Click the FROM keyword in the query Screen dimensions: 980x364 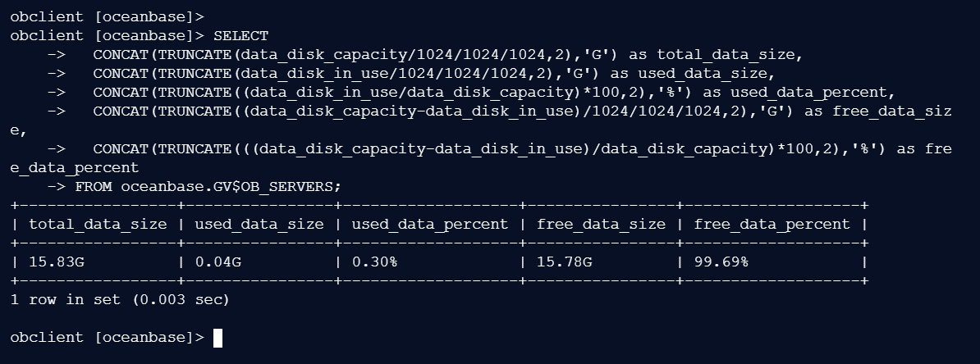pyautogui.click(x=93, y=186)
